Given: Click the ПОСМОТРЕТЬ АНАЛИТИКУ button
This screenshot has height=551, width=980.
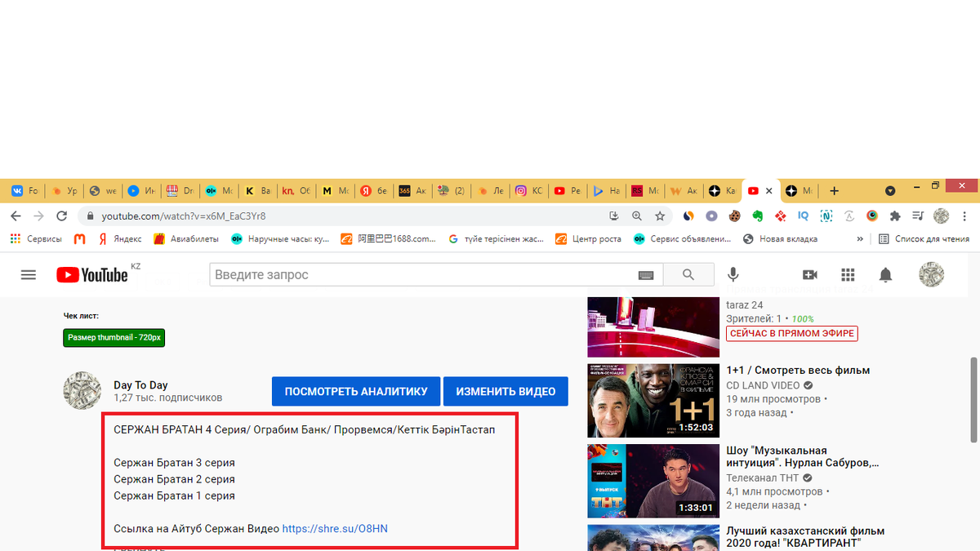Looking at the screenshot, I should pyautogui.click(x=356, y=391).
